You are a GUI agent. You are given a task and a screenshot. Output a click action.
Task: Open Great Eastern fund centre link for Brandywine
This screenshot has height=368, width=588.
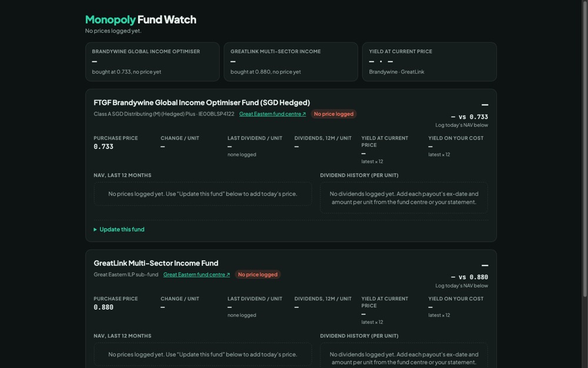click(x=272, y=114)
